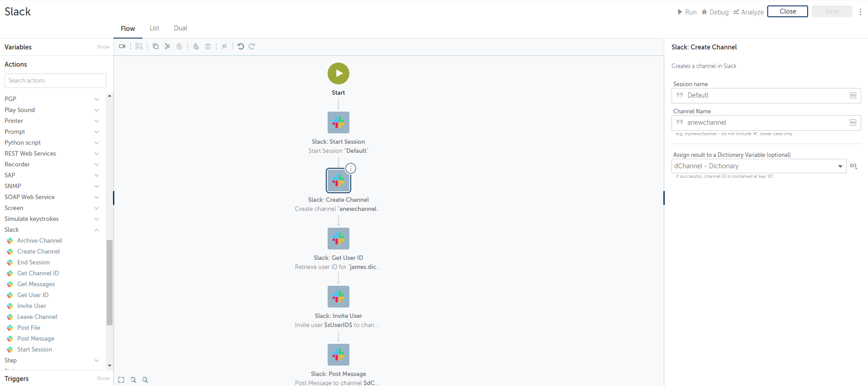The image size is (868, 386).
Task: Click the copy icon in the flow toolbar
Action: click(156, 46)
